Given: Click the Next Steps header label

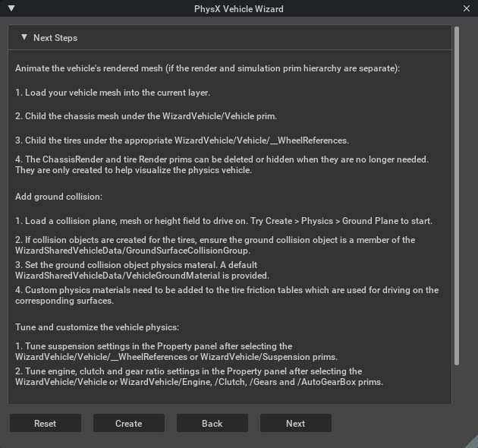Looking at the screenshot, I should click(x=55, y=37).
